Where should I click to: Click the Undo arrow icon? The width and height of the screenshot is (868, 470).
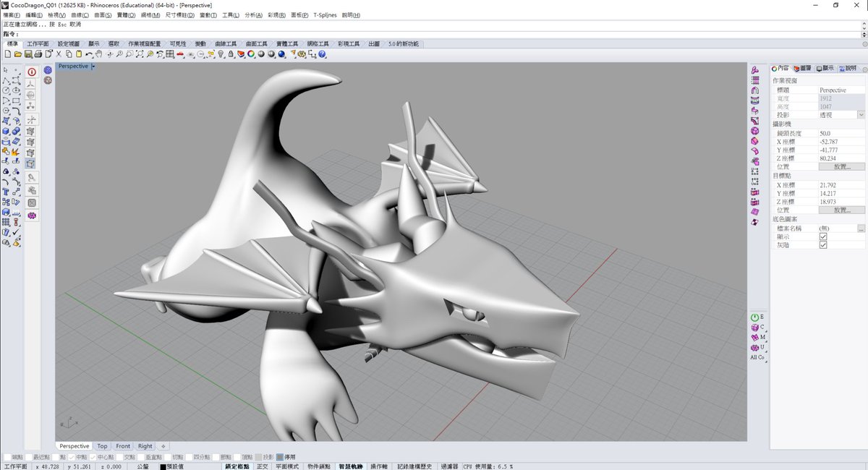point(88,54)
